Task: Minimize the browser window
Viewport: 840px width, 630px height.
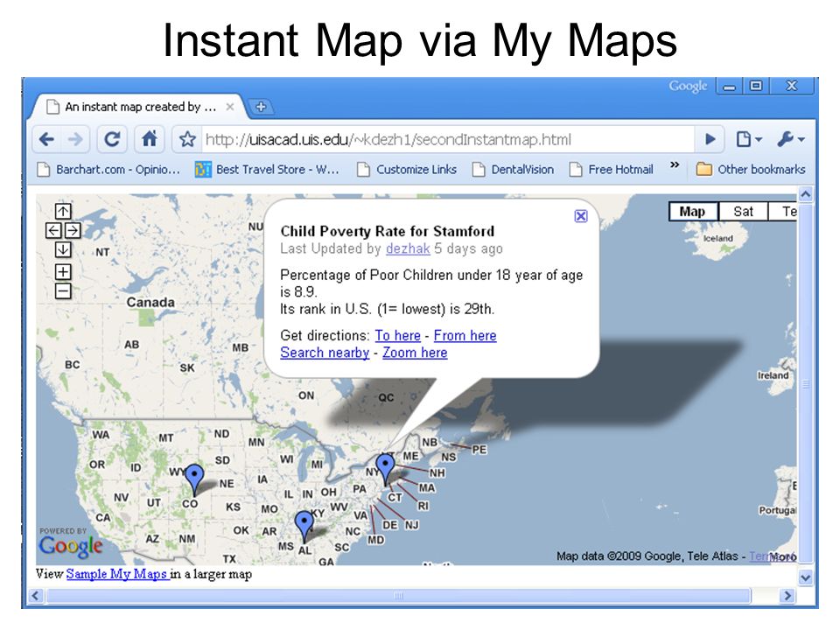Action: click(730, 87)
